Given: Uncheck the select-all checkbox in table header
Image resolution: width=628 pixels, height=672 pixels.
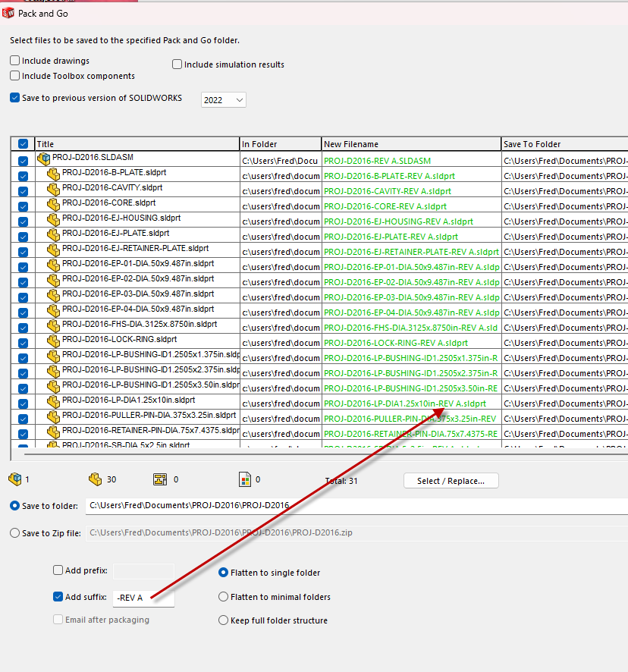Looking at the screenshot, I should click(x=23, y=144).
